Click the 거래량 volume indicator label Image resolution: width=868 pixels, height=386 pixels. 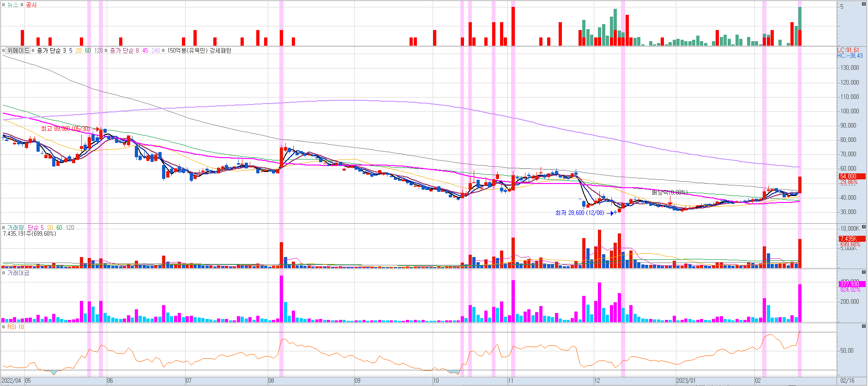pos(16,227)
